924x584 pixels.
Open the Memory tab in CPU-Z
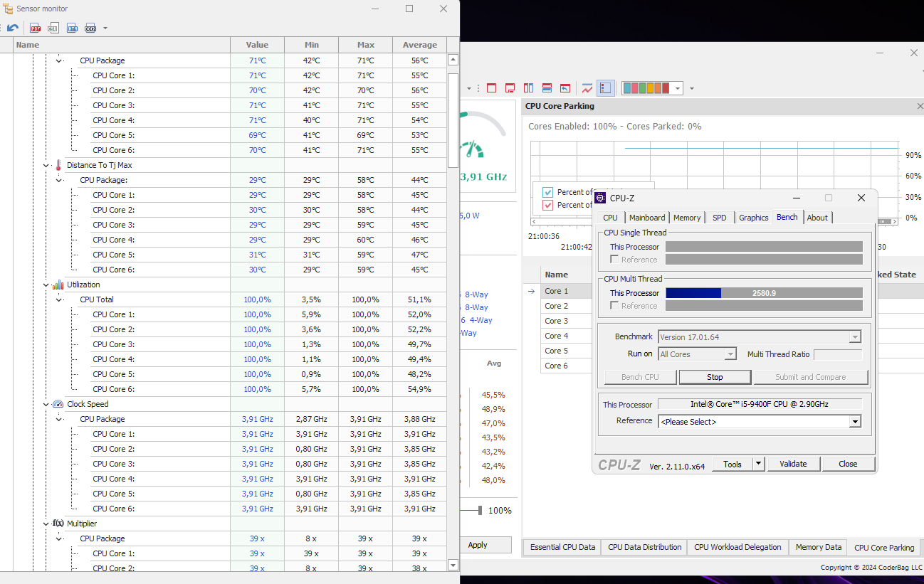tap(687, 218)
